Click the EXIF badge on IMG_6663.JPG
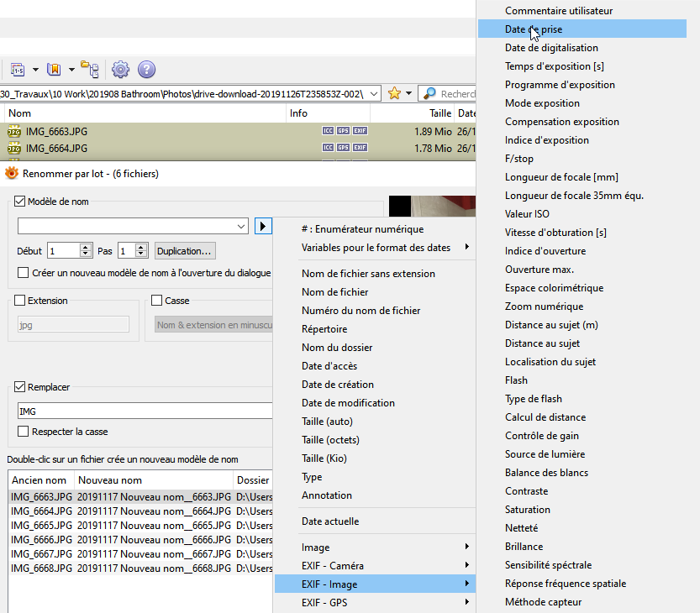The width and height of the screenshot is (700, 613). tap(360, 131)
